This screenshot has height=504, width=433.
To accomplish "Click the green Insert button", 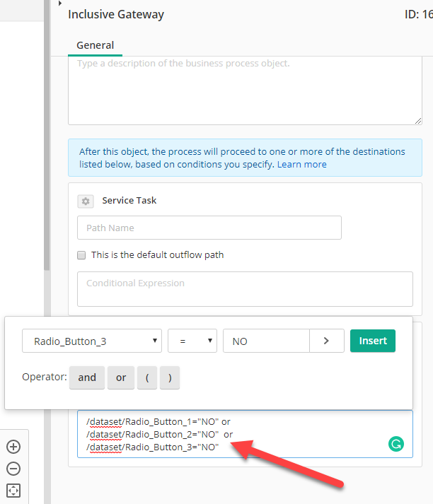I will pyautogui.click(x=373, y=341).
